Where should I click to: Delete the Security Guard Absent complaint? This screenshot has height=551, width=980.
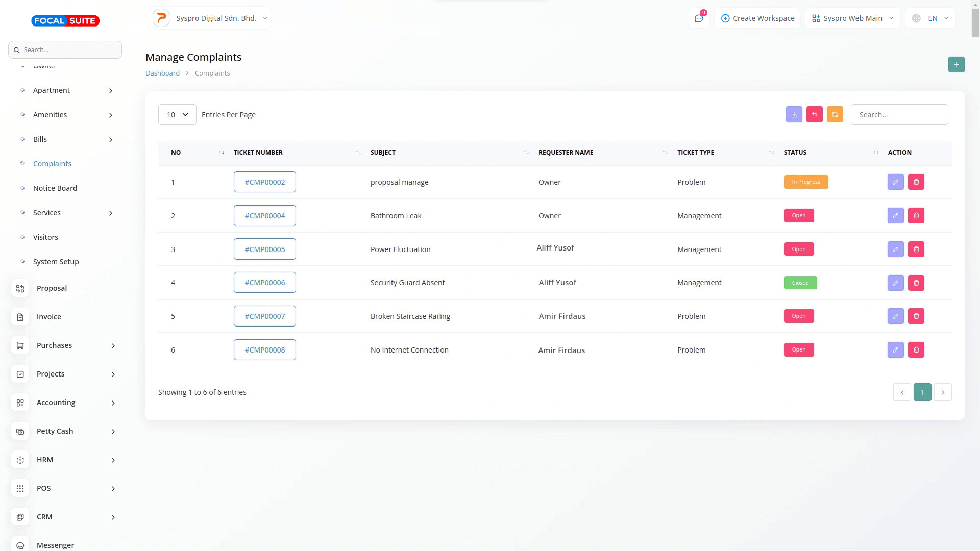pos(916,283)
